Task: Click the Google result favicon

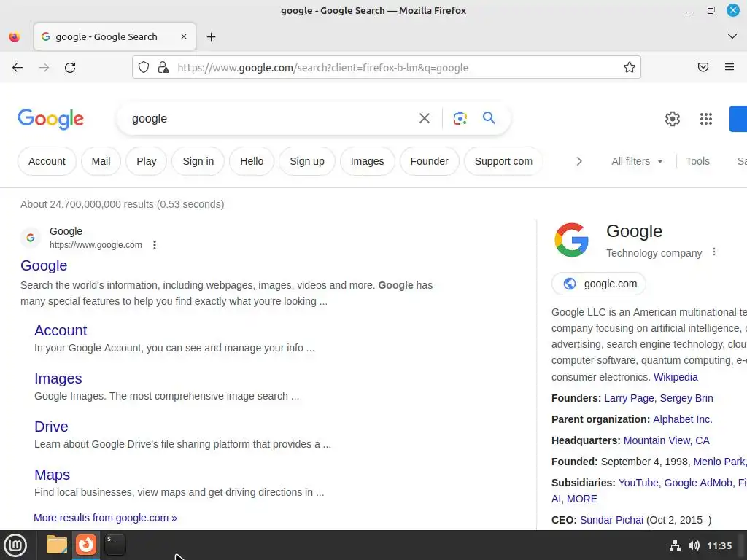Action: point(31,238)
